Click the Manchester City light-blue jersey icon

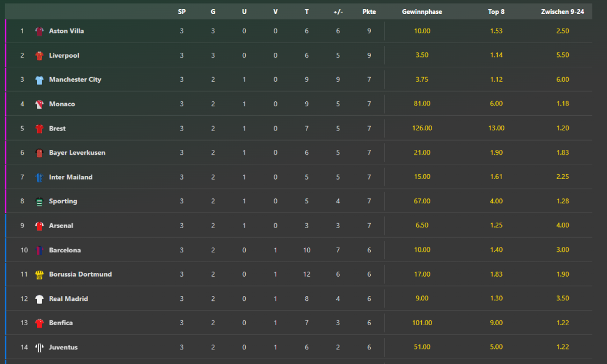[x=39, y=80]
